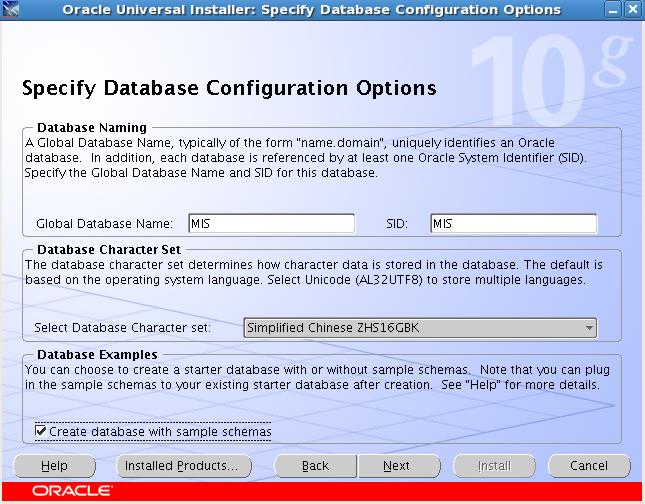This screenshot has width=645, height=504.
Task: Click the 'Select Database Character set:' label
Action: tap(122, 328)
